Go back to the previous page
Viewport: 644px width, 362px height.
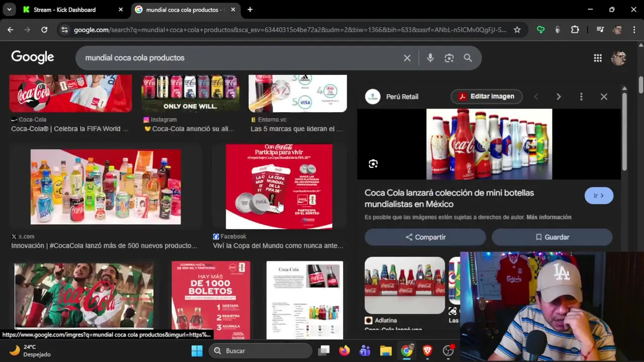11,30
